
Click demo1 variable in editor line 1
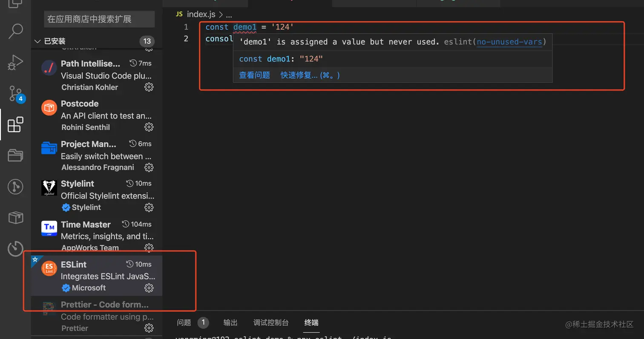245,27
